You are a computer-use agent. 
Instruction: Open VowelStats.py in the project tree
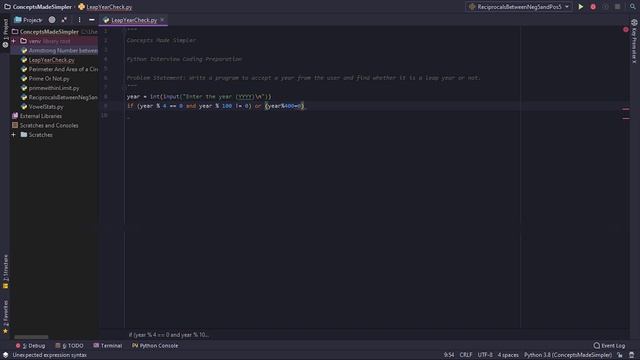click(46, 107)
